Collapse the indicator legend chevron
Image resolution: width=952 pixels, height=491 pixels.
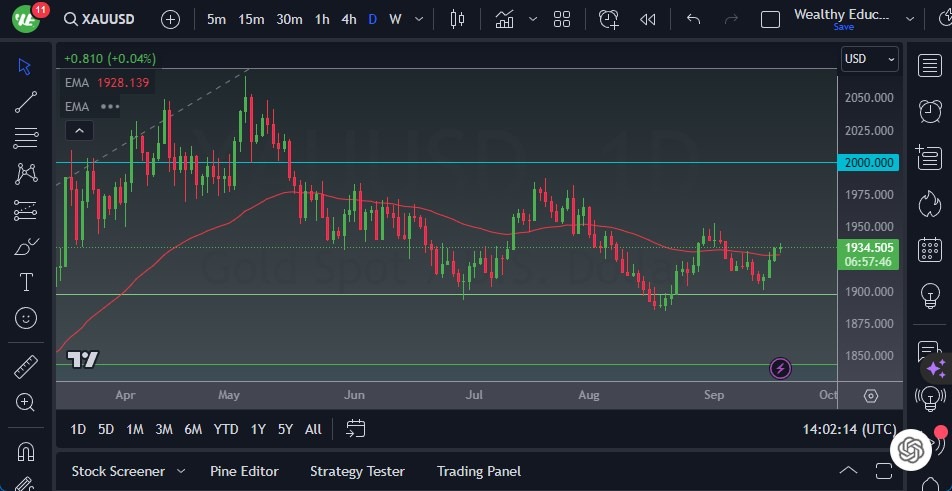click(79, 130)
